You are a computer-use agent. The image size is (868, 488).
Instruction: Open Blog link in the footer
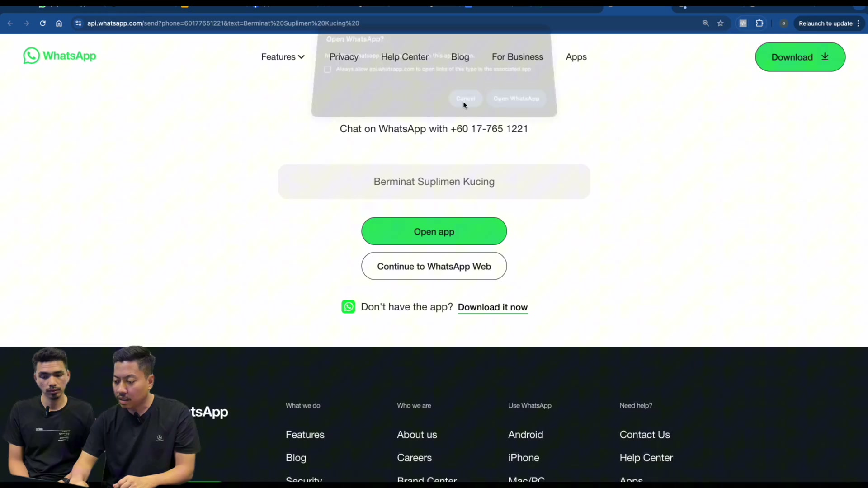click(296, 458)
